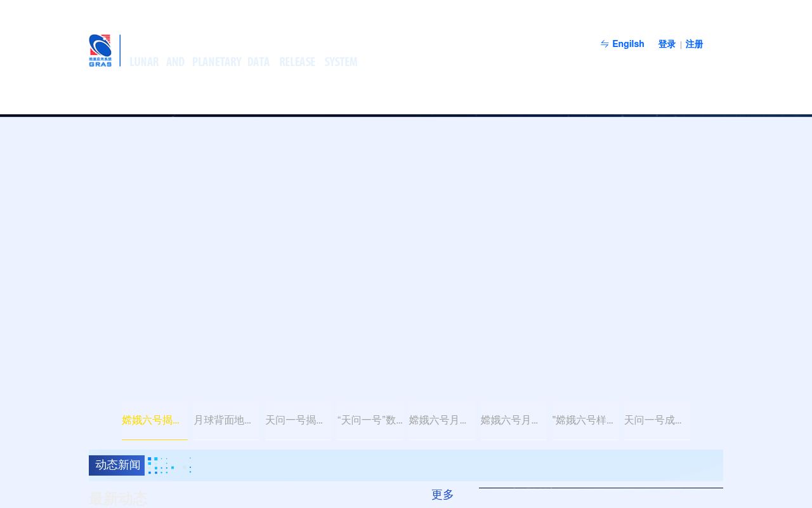The image size is (812, 508).
Task: Select the 月球背面地... news tab
Action: click(226, 420)
